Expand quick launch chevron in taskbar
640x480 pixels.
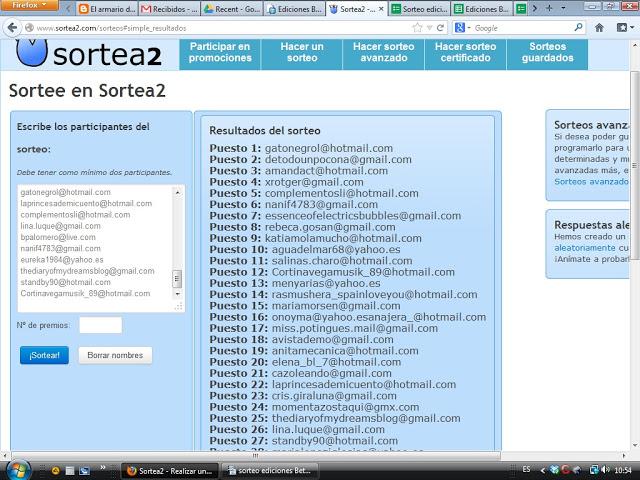pos(102,467)
